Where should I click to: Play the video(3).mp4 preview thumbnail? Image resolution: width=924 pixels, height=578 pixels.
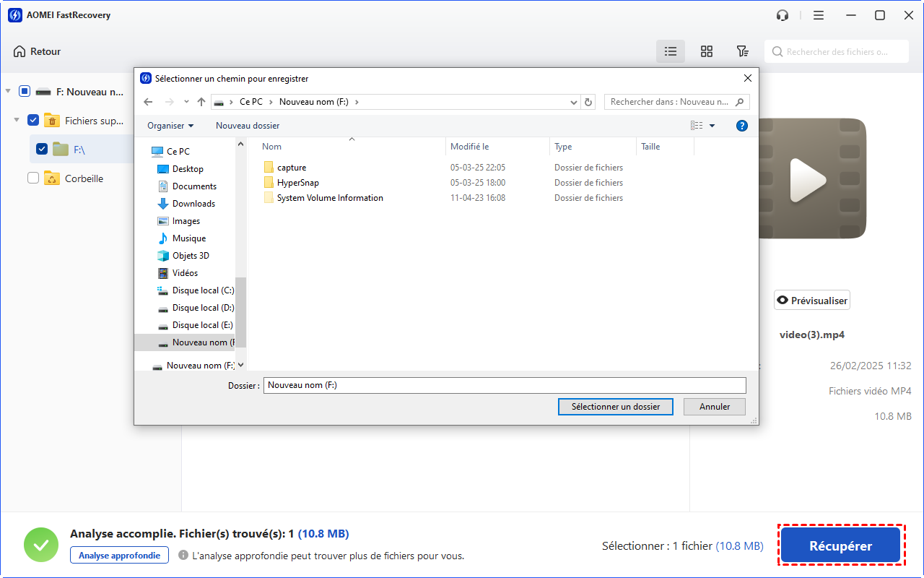(x=807, y=178)
